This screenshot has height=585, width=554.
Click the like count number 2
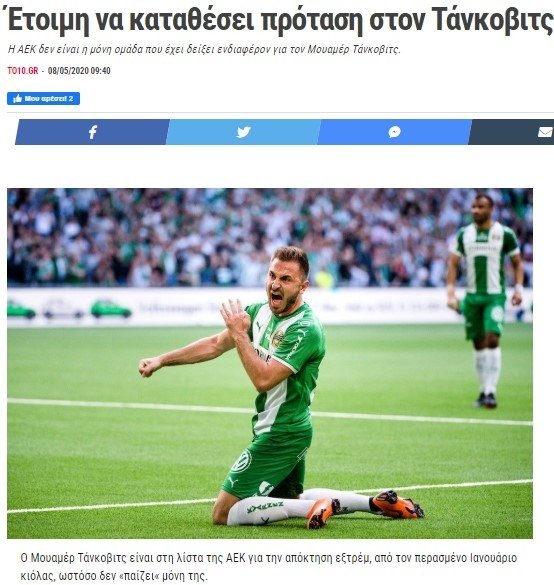coord(71,99)
